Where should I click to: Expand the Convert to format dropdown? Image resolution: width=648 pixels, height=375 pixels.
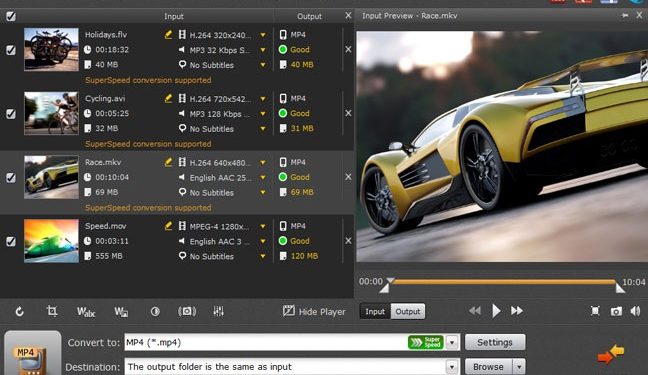coord(452,342)
